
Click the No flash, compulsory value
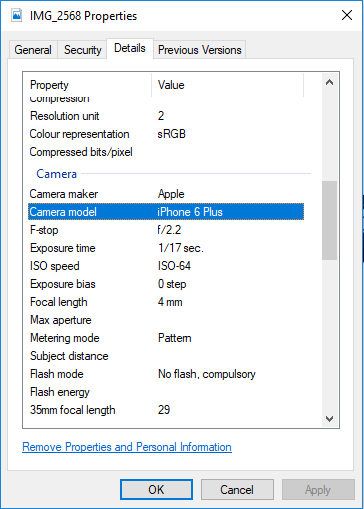click(207, 374)
